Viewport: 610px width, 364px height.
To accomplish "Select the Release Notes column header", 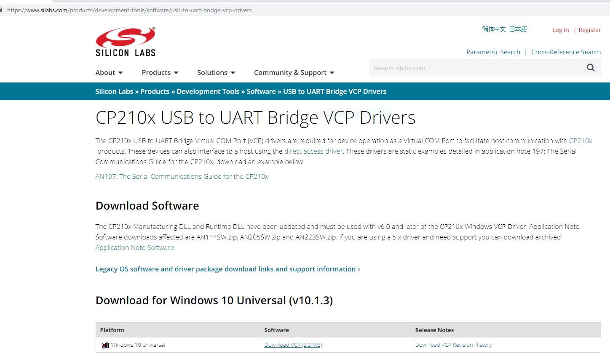I will [434, 330].
